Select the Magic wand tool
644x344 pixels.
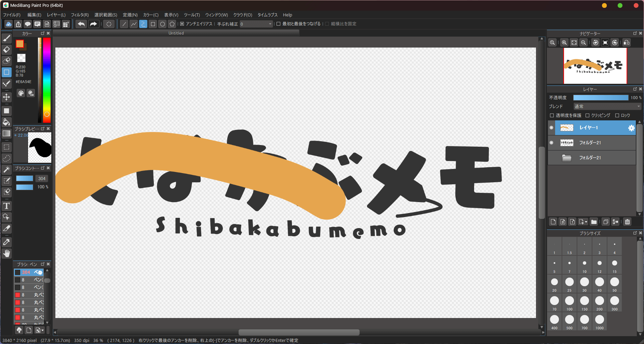[x=6, y=169]
